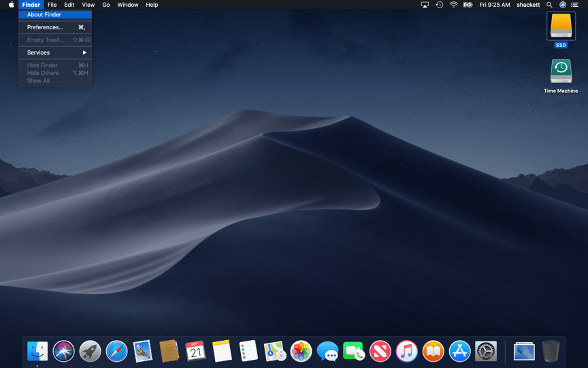Viewport: 588px width, 368px height.
Task: Open Photos pinwheel icon in Dock
Action: pyautogui.click(x=301, y=351)
